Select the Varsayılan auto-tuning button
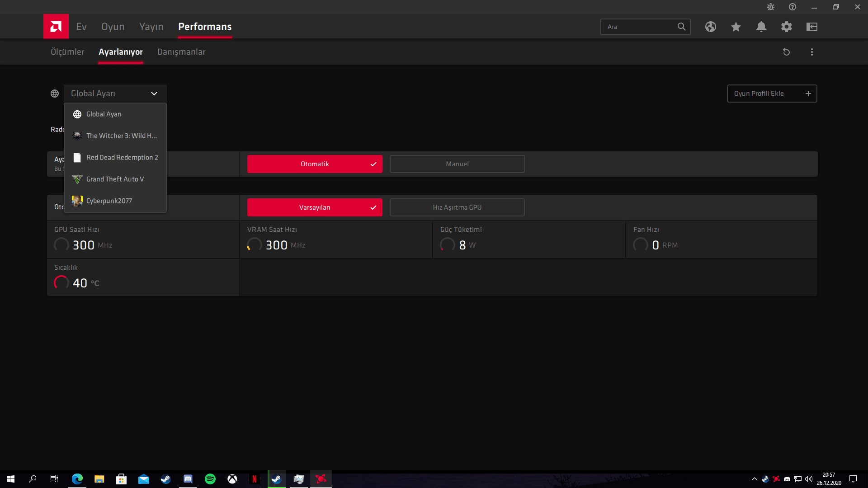The height and width of the screenshot is (488, 868). 315,207
